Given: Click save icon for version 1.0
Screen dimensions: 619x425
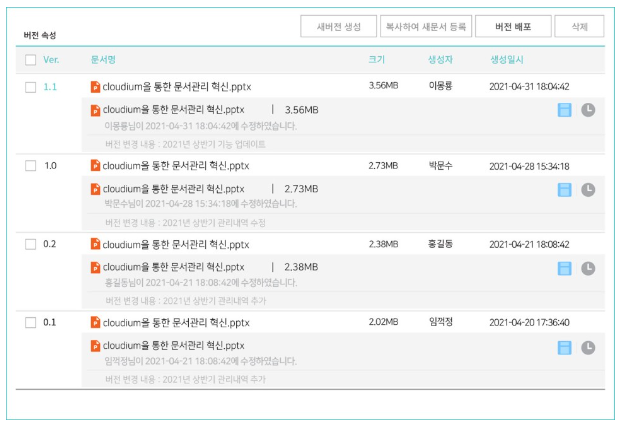Looking at the screenshot, I should [565, 189].
